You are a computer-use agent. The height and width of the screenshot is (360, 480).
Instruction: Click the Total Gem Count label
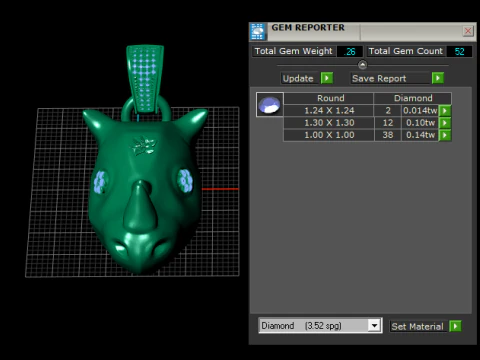[406, 51]
